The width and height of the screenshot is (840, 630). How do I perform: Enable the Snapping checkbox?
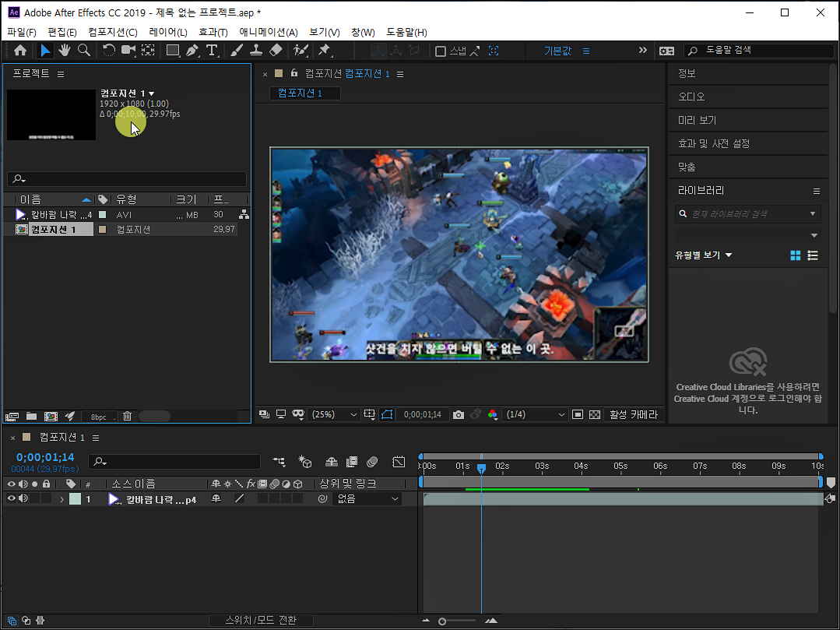pyautogui.click(x=441, y=51)
